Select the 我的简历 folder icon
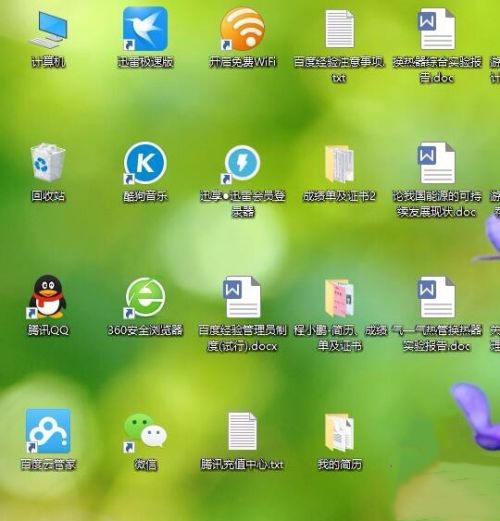 [339, 432]
